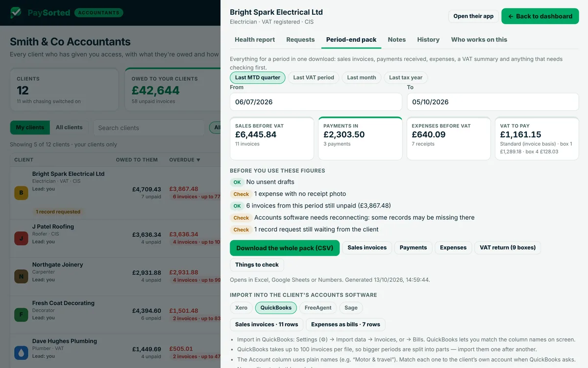This screenshot has height=368, width=588.
Task: Switch to All clients filter
Action: pyautogui.click(x=69, y=128)
